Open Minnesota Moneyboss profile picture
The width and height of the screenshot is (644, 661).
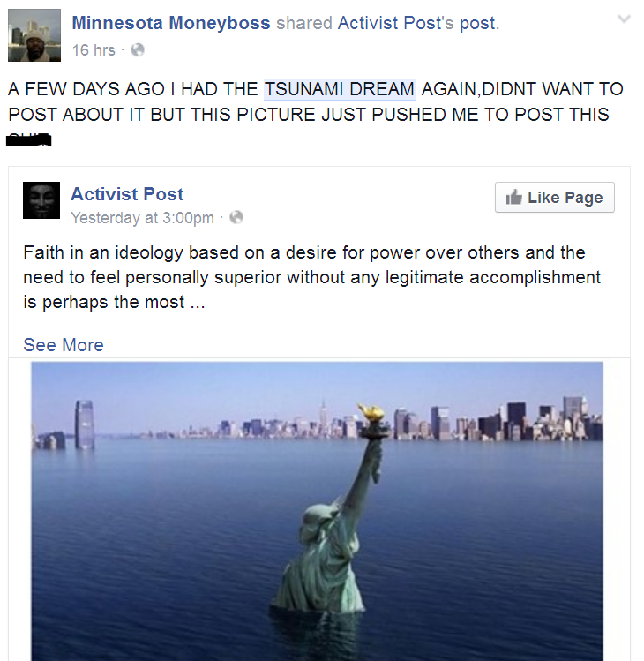[34, 35]
